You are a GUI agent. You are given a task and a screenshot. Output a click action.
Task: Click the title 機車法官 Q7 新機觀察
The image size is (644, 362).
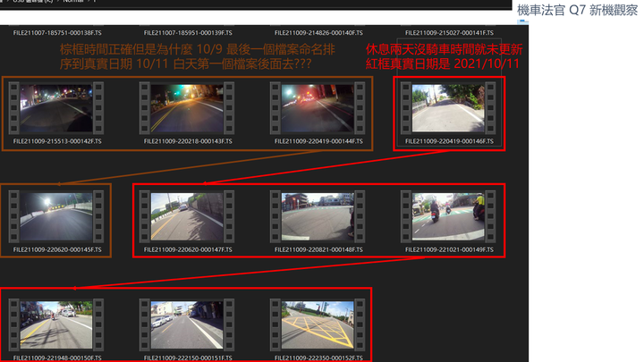577,10
